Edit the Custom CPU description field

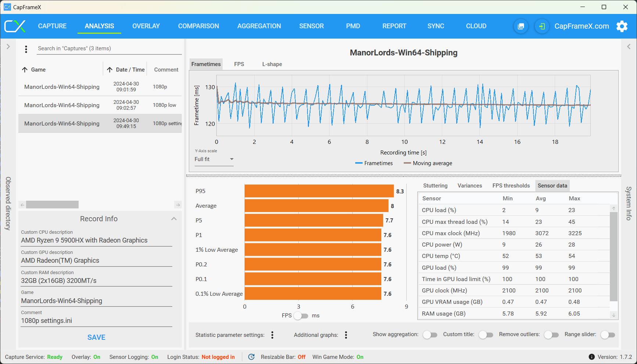[97, 240]
